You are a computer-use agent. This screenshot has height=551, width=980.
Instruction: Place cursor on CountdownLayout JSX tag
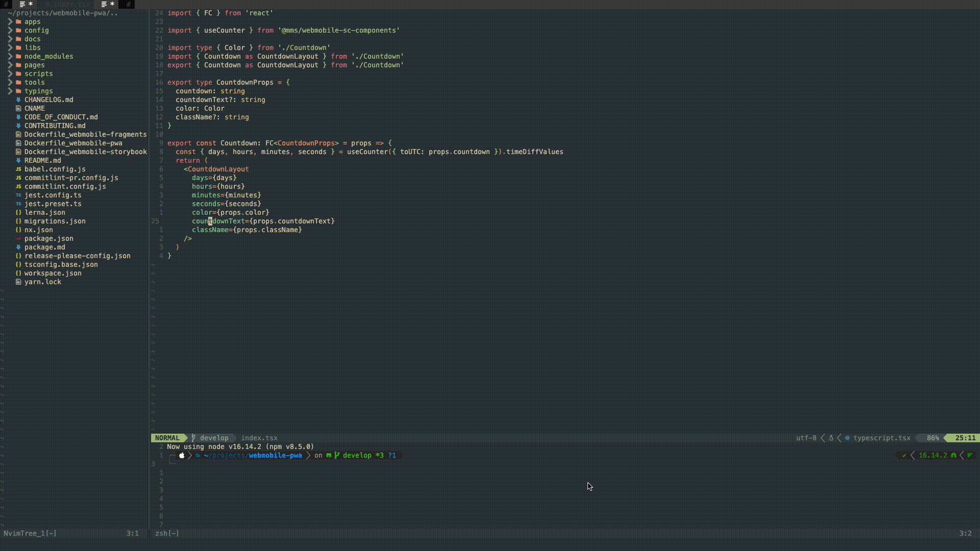[218, 169]
